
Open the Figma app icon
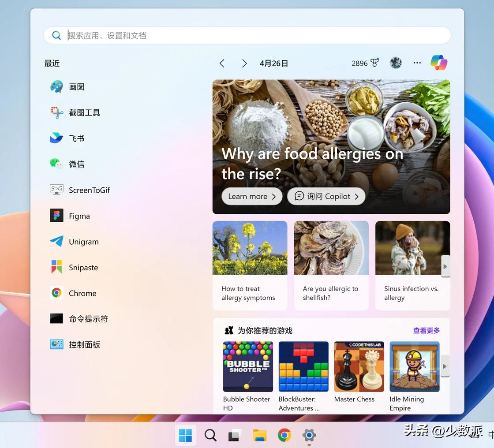tap(56, 216)
